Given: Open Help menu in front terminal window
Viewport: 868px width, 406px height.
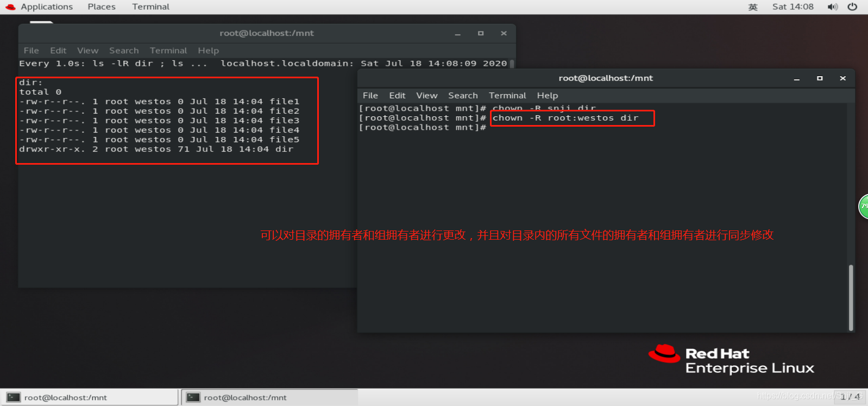Looking at the screenshot, I should click(548, 96).
